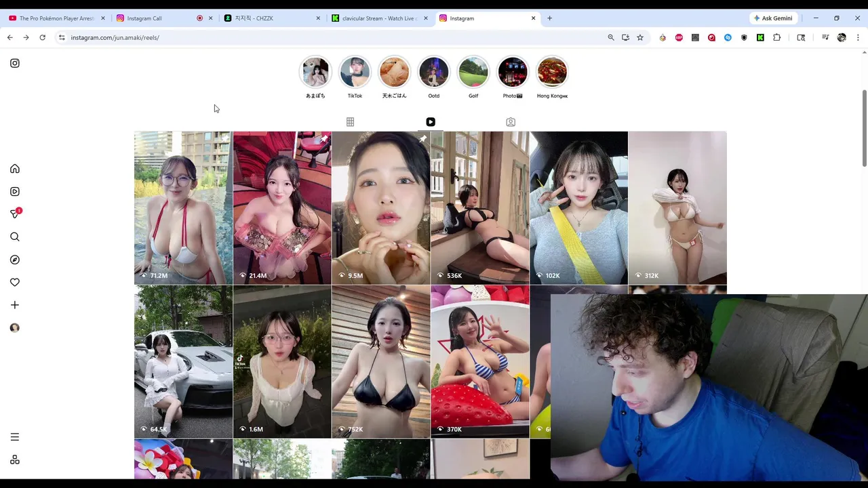Open the Chrome profile avatar

[x=842, y=37]
